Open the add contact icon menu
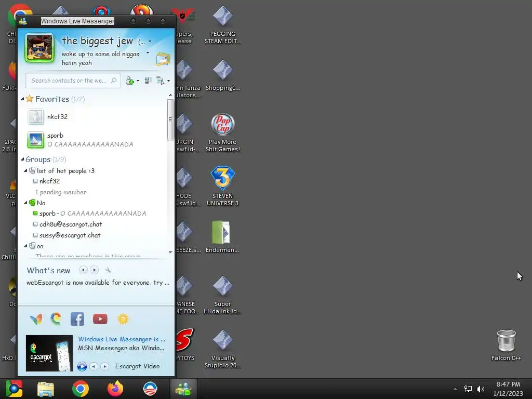 coord(129,81)
